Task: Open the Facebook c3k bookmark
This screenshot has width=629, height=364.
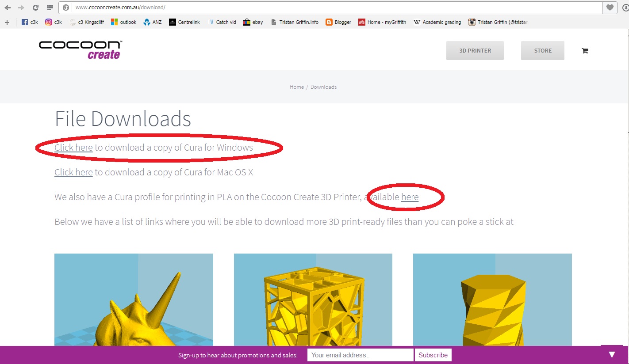Action: pyautogui.click(x=30, y=22)
